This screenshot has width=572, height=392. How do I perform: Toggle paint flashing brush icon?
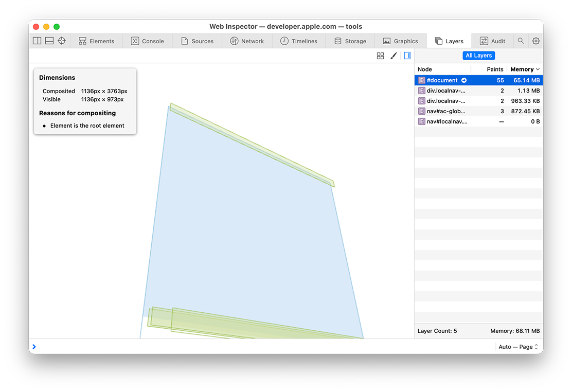[x=394, y=56]
